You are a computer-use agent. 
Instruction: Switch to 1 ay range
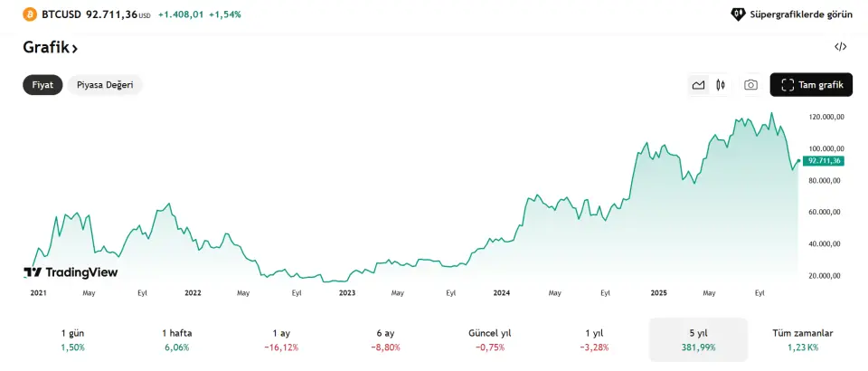(281, 339)
